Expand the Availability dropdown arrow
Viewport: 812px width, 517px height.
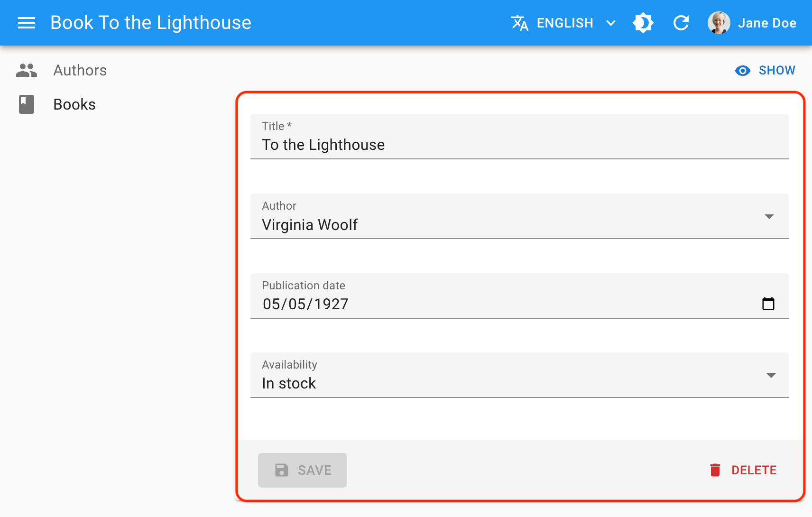(771, 376)
